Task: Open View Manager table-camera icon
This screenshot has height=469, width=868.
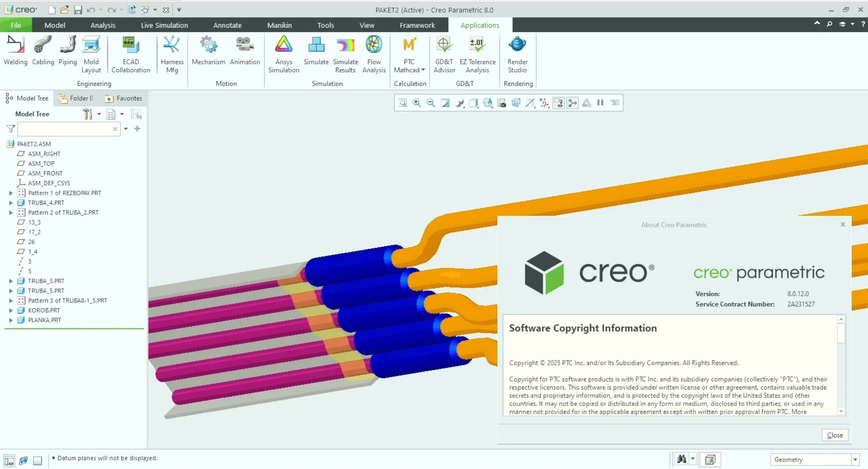Action: pyautogui.click(x=502, y=103)
